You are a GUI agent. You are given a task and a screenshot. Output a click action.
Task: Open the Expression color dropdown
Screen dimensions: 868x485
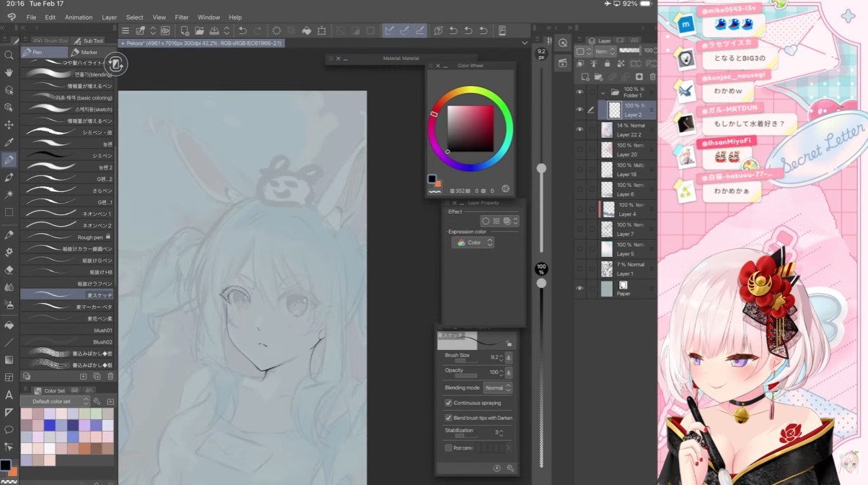[x=473, y=242]
